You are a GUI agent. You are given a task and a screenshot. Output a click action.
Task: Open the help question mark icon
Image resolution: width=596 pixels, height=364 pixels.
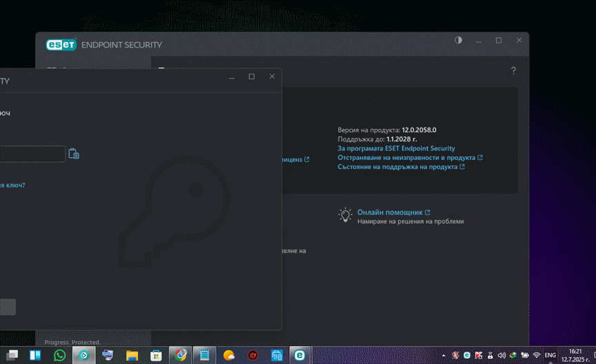513,71
